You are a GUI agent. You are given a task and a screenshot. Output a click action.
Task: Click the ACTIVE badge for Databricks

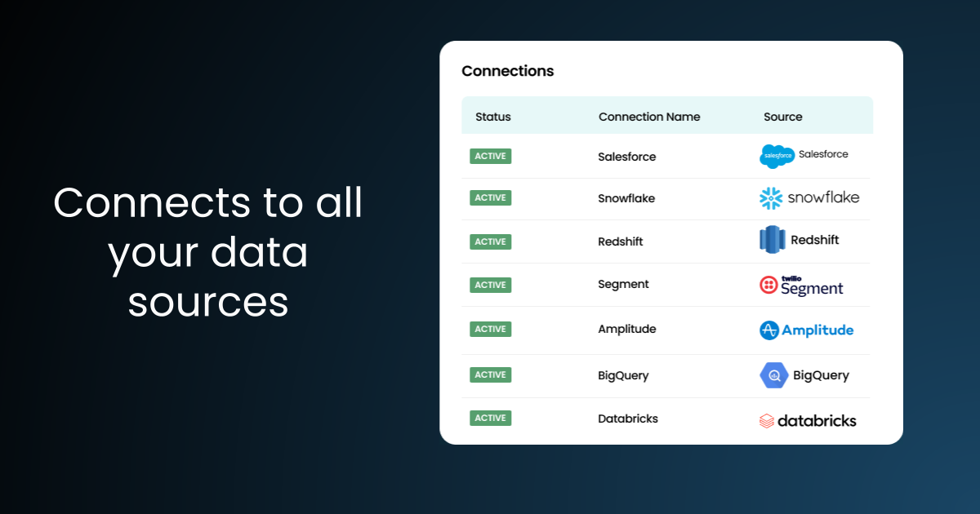(x=490, y=418)
